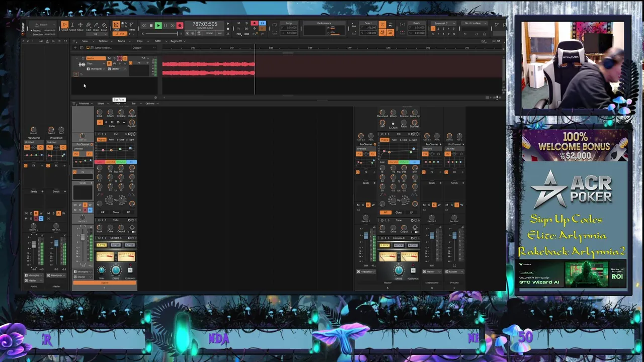The width and height of the screenshot is (644, 362).
Task: Stop playback with Stop button
Action: (151, 26)
